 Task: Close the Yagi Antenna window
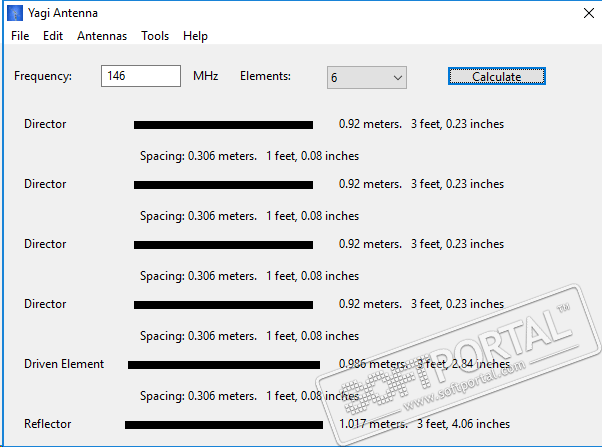click(589, 13)
